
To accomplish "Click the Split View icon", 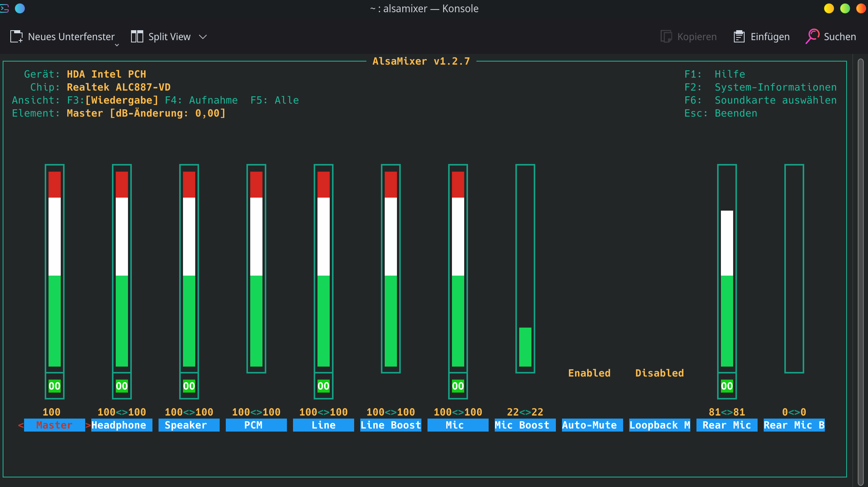I will [137, 37].
